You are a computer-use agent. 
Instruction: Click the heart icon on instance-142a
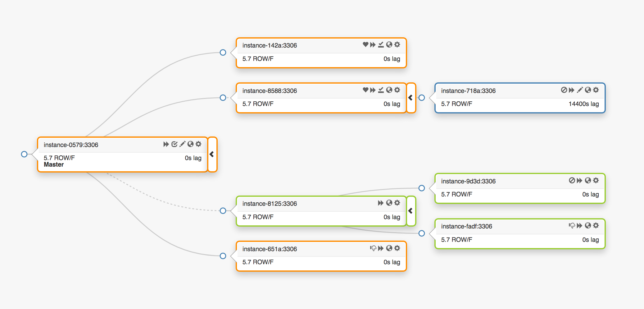pyautogui.click(x=365, y=45)
